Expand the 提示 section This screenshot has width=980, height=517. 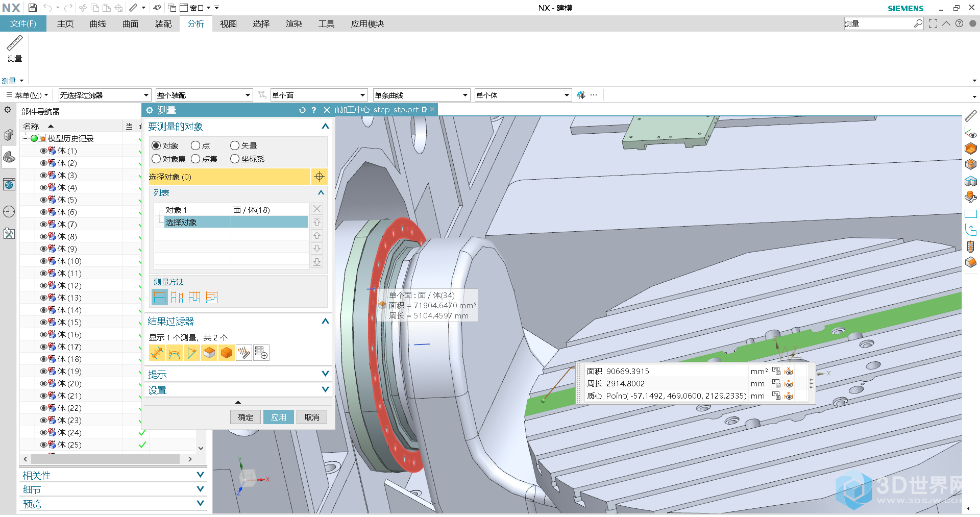(x=325, y=374)
